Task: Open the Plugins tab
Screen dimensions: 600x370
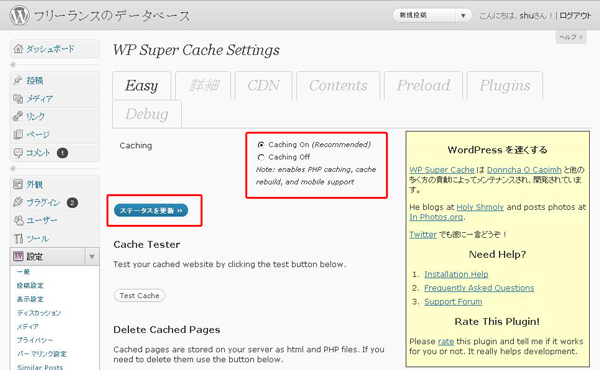Action: coord(505,86)
